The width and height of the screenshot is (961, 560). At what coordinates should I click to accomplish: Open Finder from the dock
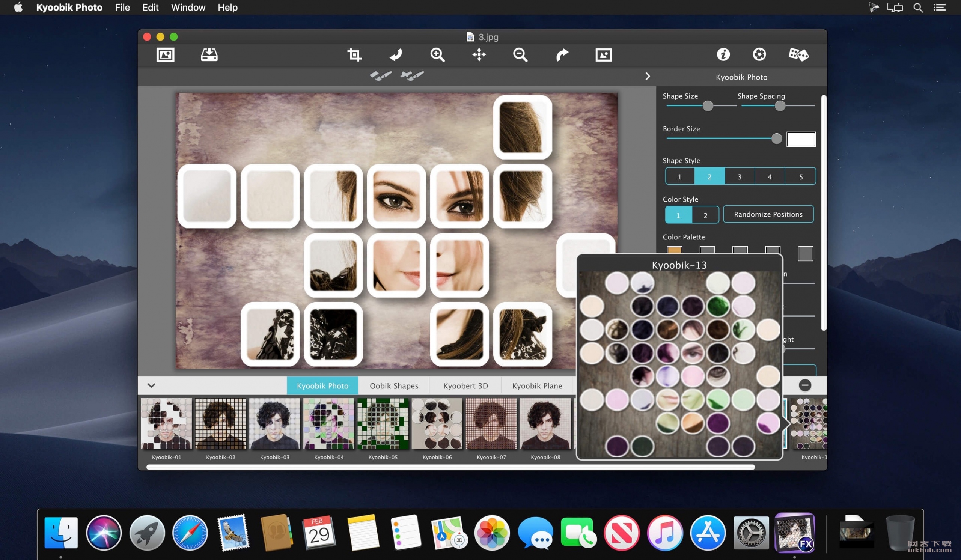tap(61, 533)
